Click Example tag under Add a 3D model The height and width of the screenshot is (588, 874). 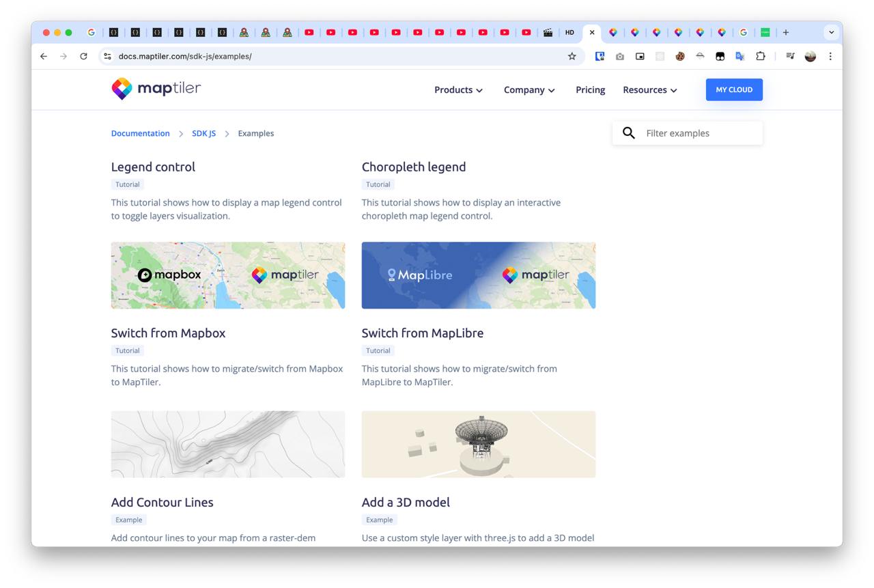coord(380,520)
